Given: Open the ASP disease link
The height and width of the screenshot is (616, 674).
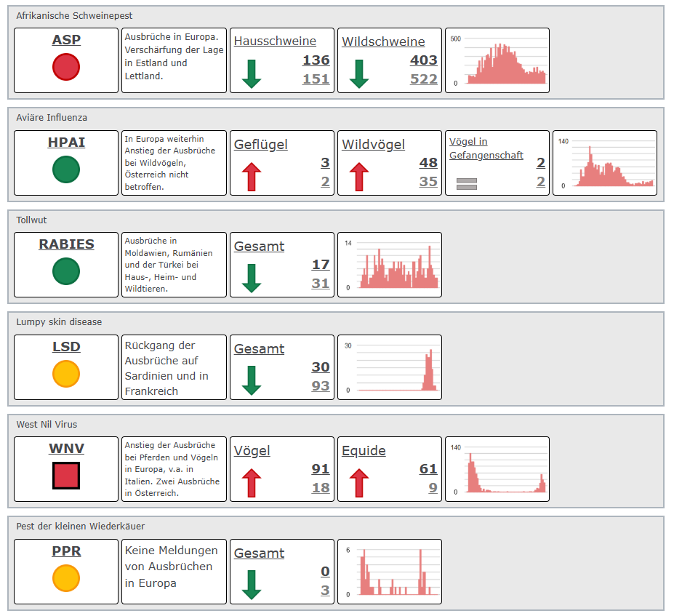Looking at the screenshot, I should coord(66,40).
